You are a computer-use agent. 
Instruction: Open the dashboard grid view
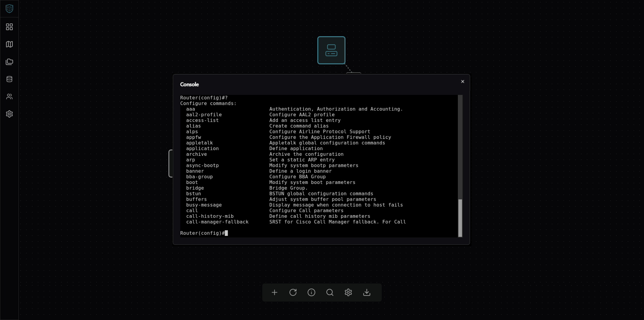(9, 27)
